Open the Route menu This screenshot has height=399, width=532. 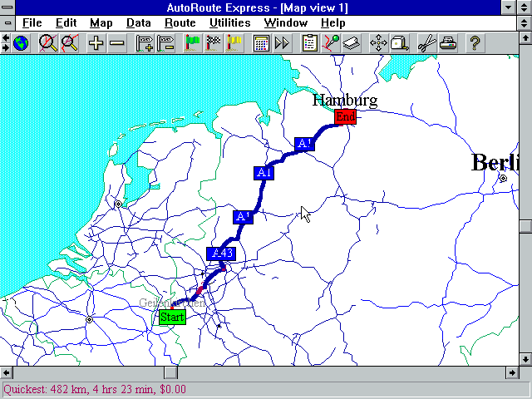pos(180,23)
